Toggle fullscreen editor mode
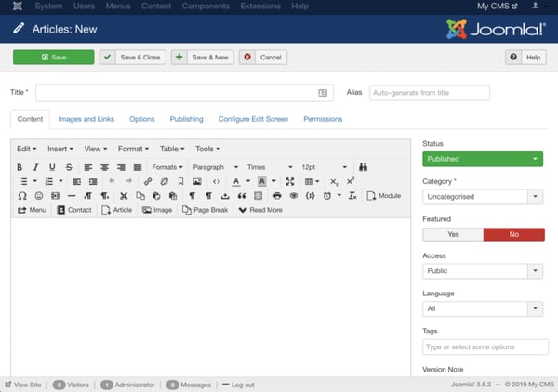The width and height of the screenshot is (558, 392). 289,182
